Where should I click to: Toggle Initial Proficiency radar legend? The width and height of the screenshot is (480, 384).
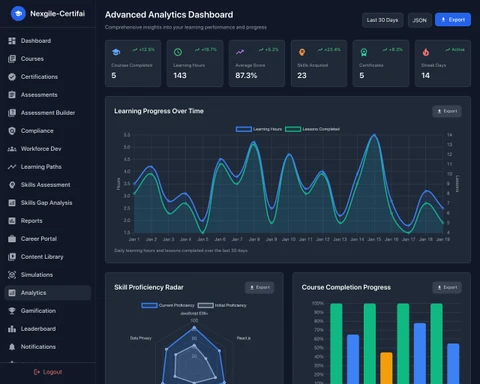coord(222,305)
